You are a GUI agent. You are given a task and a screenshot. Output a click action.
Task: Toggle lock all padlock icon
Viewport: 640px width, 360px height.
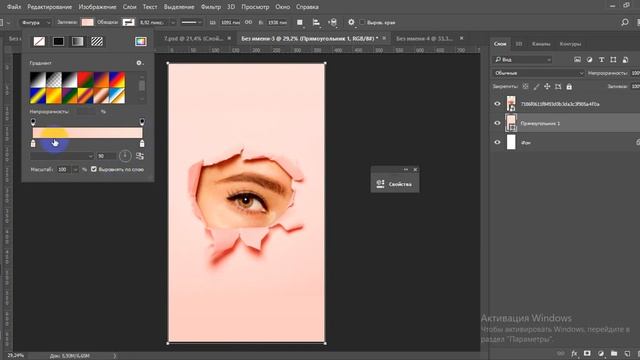tap(569, 87)
